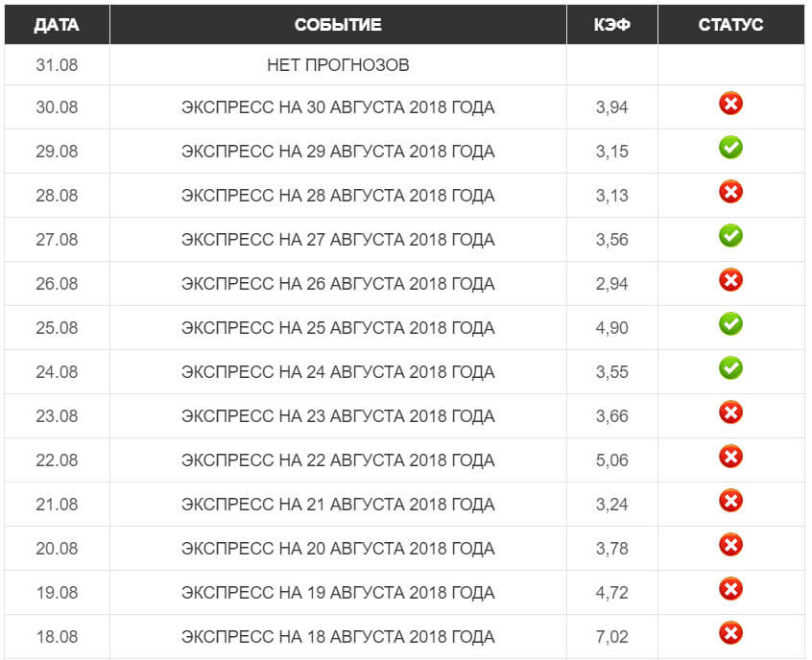The height and width of the screenshot is (660, 812).
Task: Open Экспресс на 18 августа 2018 года
Action: pos(338,637)
